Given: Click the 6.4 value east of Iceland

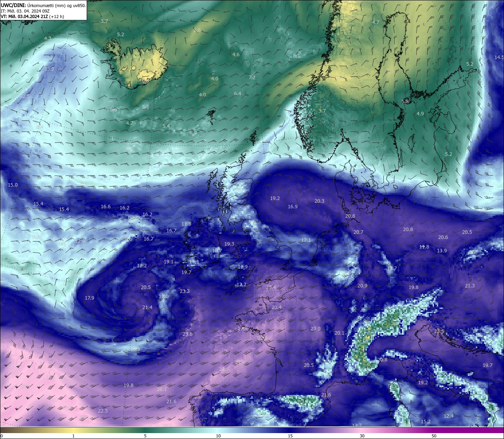Looking at the screenshot, I should (x=237, y=93).
